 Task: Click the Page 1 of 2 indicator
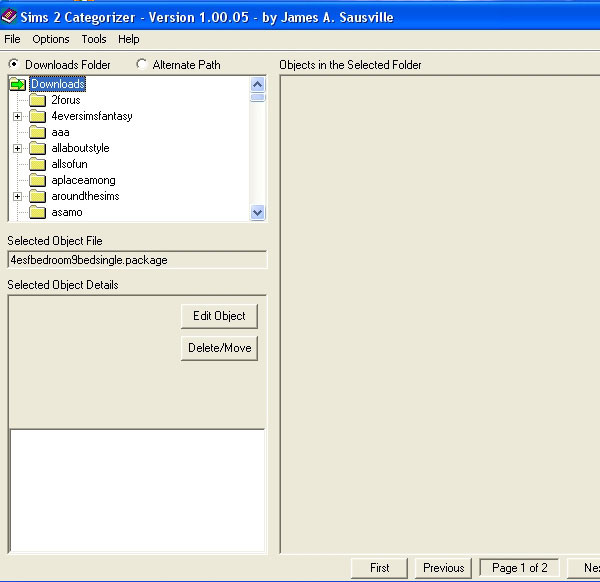519,568
